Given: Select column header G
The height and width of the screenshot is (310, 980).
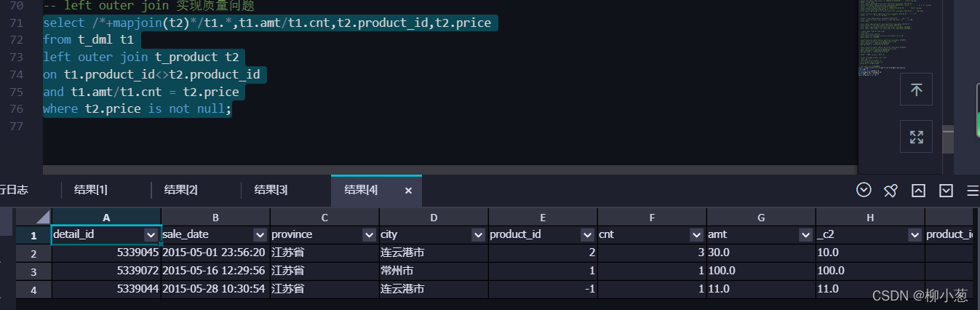Looking at the screenshot, I should 761,217.
